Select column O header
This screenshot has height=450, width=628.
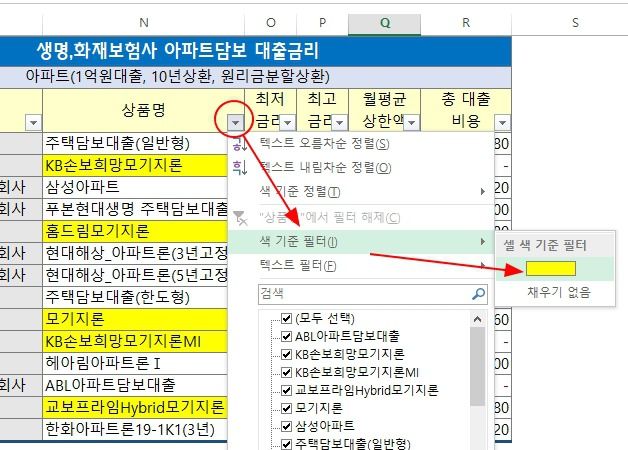coord(271,23)
